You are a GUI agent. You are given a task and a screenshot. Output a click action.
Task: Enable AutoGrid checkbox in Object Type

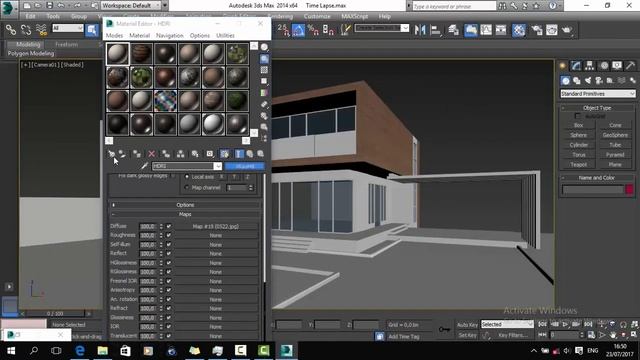click(578, 116)
